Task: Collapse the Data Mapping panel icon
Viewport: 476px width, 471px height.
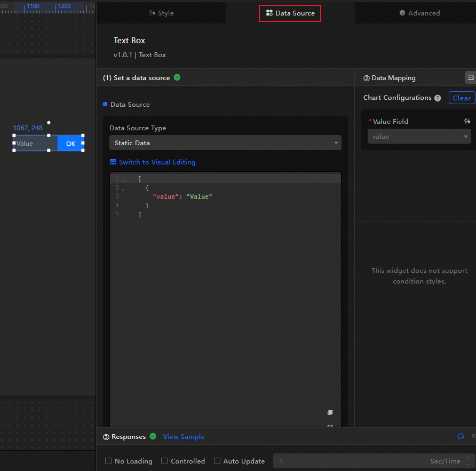Action: click(471, 77)
